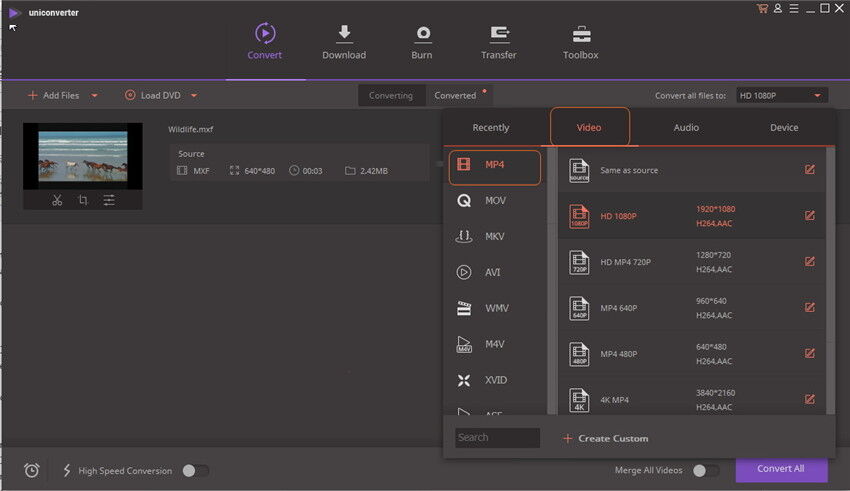This screenshot has height=491, width=850.
Task: Choose the HD MP4 720P preset
Action: tap(691, 262)
